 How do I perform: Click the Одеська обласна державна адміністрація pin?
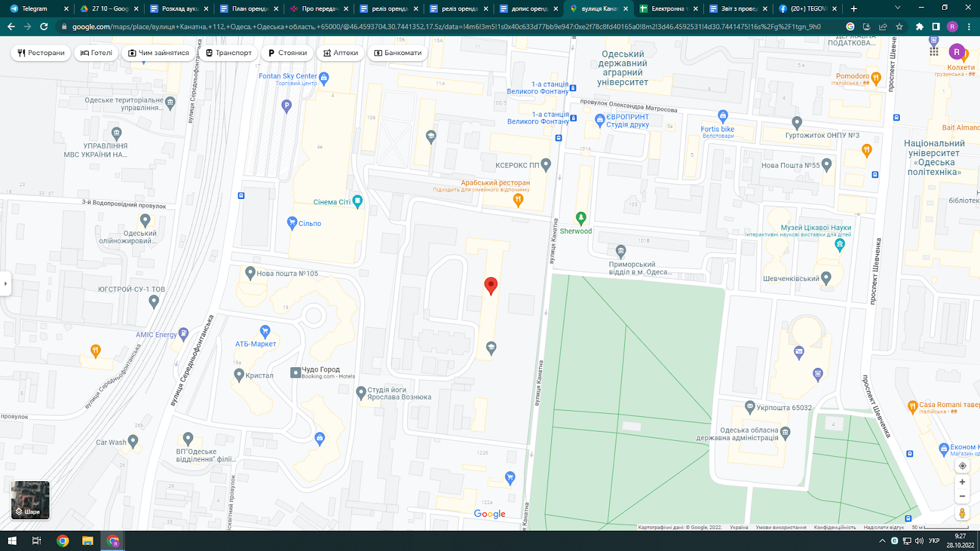[x=785, y=432]
